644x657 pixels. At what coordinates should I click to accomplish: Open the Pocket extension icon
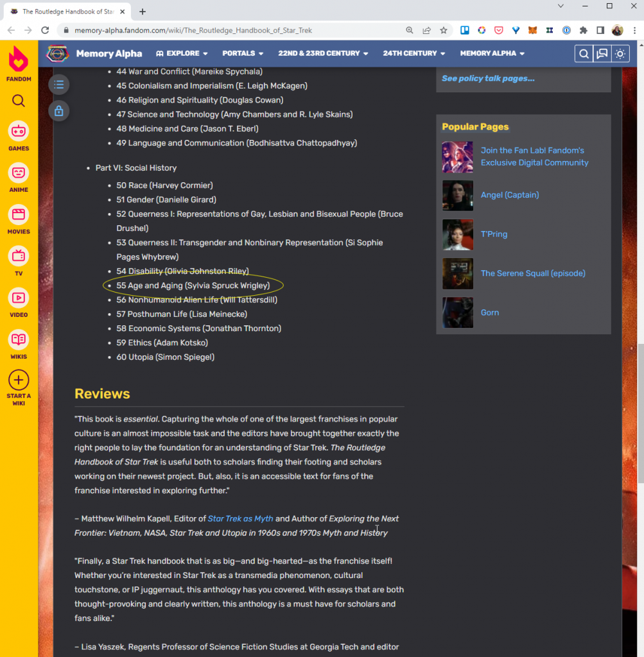click(x=498, y=30)
